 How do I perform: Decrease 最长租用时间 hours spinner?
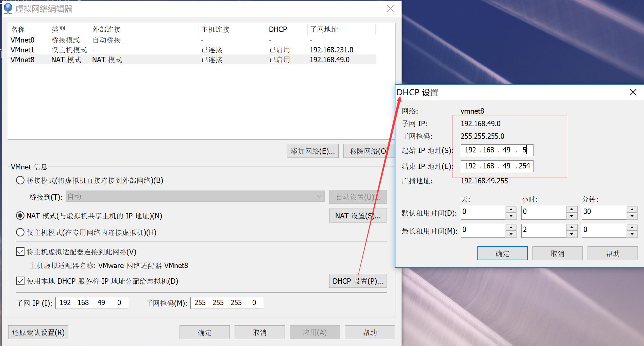tap(572, 234)
